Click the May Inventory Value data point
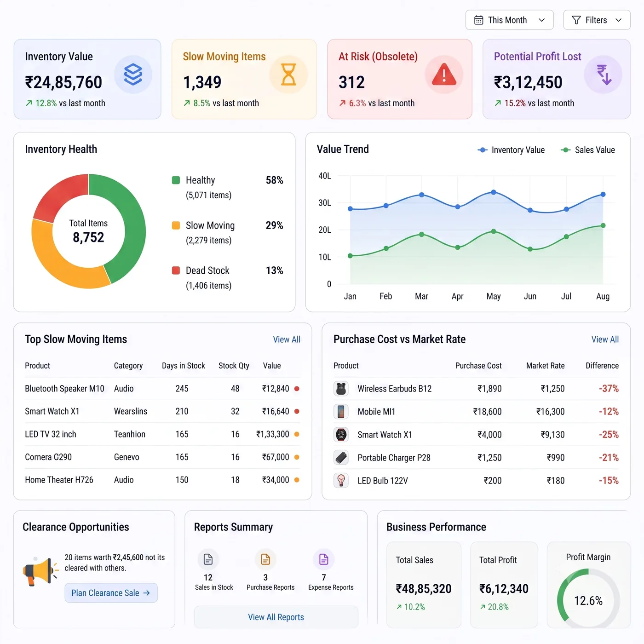The height and width of the screenshot is (644, 644). point(494,192)
